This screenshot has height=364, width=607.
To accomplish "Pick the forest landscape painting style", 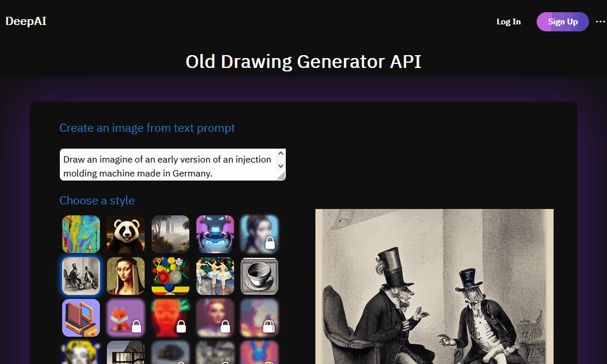I will point(170,235).
